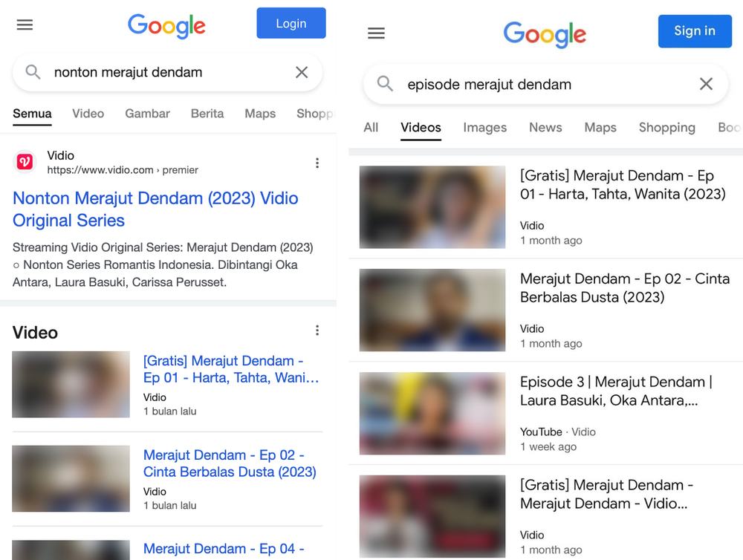Switch to the All tab on right page
The image size is (743, 560).
(371, 128)
